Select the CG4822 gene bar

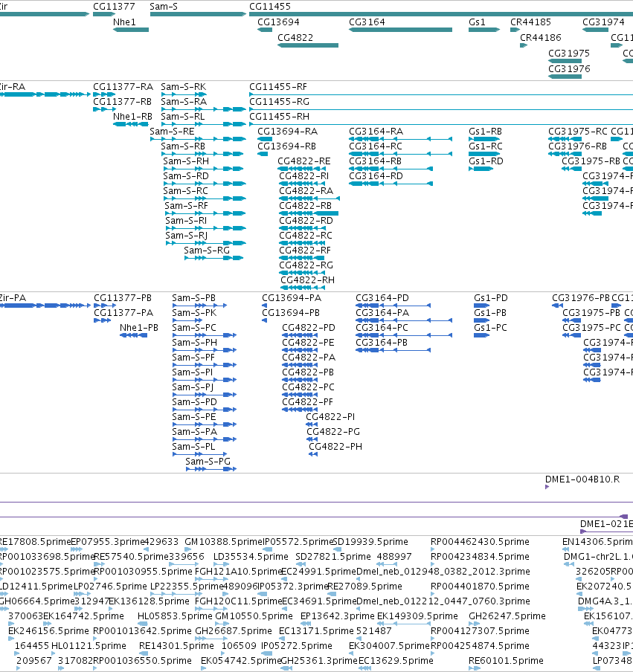308,45
